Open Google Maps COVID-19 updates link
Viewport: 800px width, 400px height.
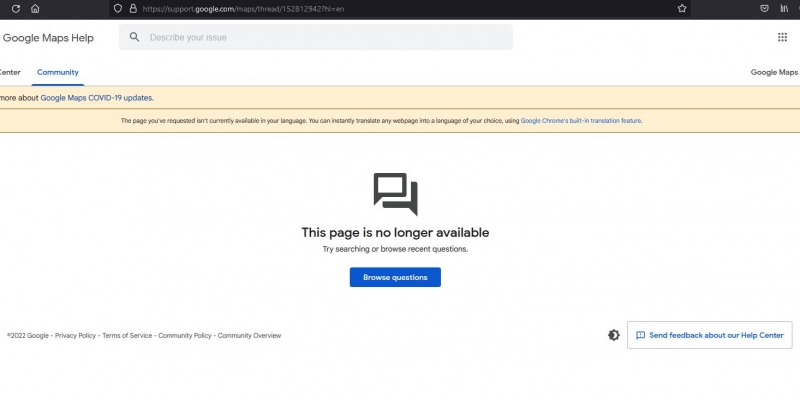point(96,98)
